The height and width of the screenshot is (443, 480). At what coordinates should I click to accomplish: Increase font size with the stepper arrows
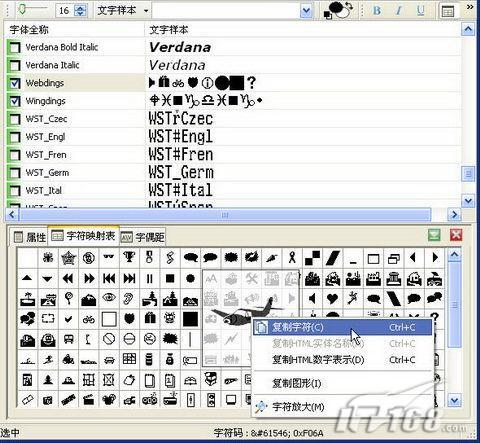tap(80, 7)
